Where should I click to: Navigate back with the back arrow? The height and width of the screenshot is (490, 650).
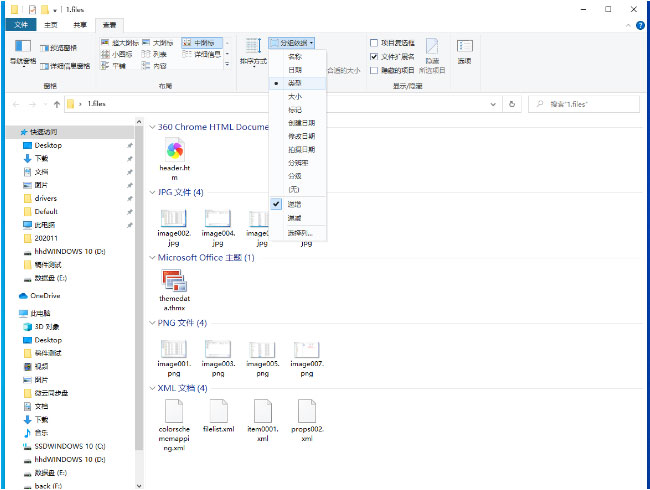pyautogui.click(x=16, y=104)
